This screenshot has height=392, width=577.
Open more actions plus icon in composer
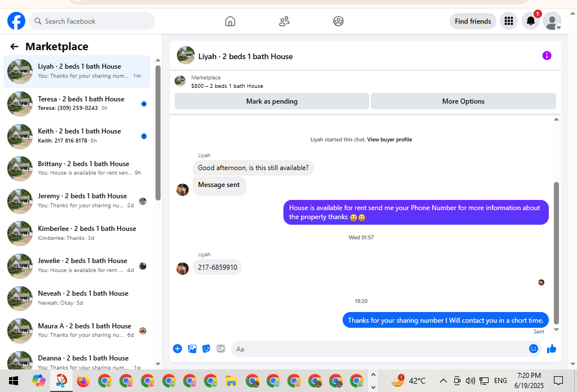click(x=177, y=349)
